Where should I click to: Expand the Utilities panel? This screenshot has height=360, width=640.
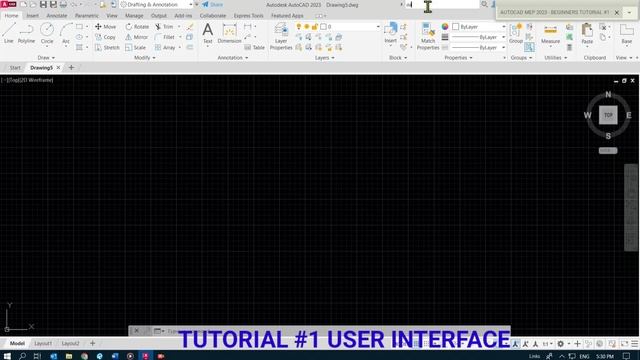pos(556,58)
